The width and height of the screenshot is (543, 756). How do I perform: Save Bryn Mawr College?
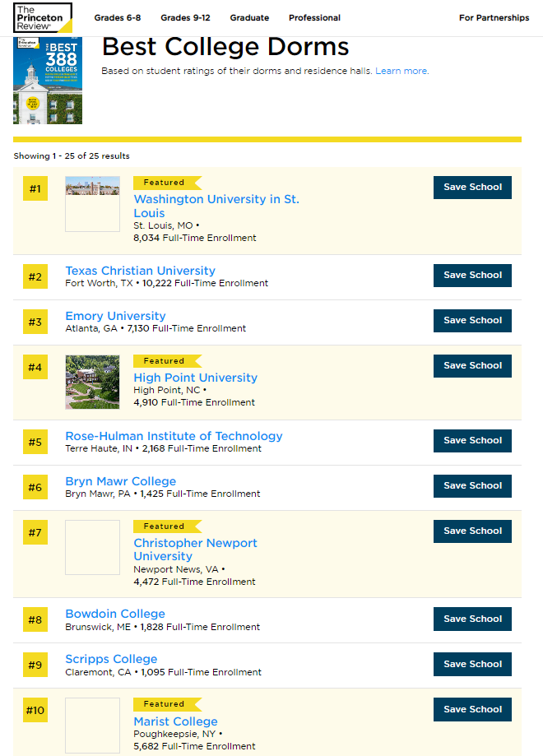(472, 486)
